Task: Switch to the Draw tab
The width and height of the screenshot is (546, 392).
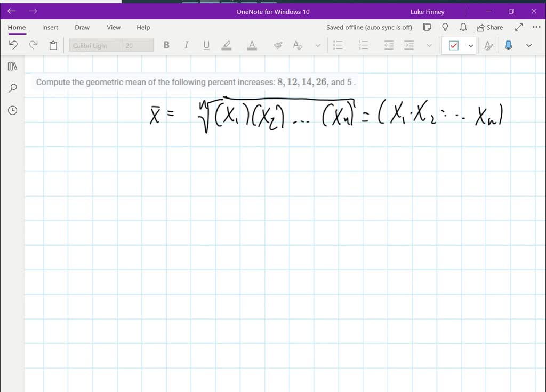Action: 82,27
